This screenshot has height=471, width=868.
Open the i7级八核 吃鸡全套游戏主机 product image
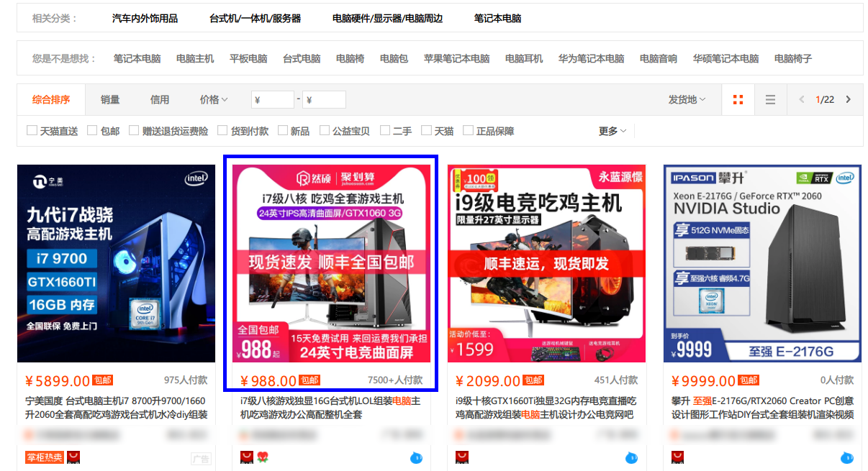pos(331,263)
